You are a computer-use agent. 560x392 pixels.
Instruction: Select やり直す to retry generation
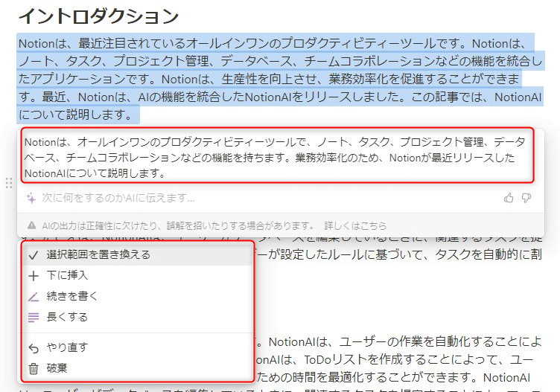(138, 347)
